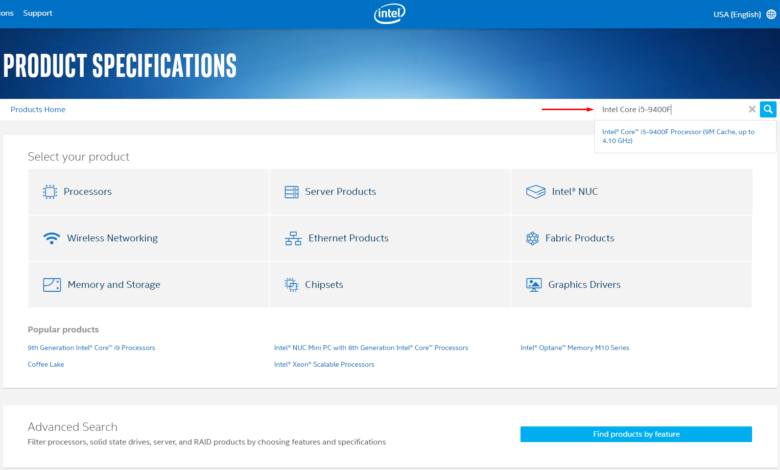Click the Memory and Storage drive icon
The width and height of the screenshot is (780, 470).
[52, 284]
